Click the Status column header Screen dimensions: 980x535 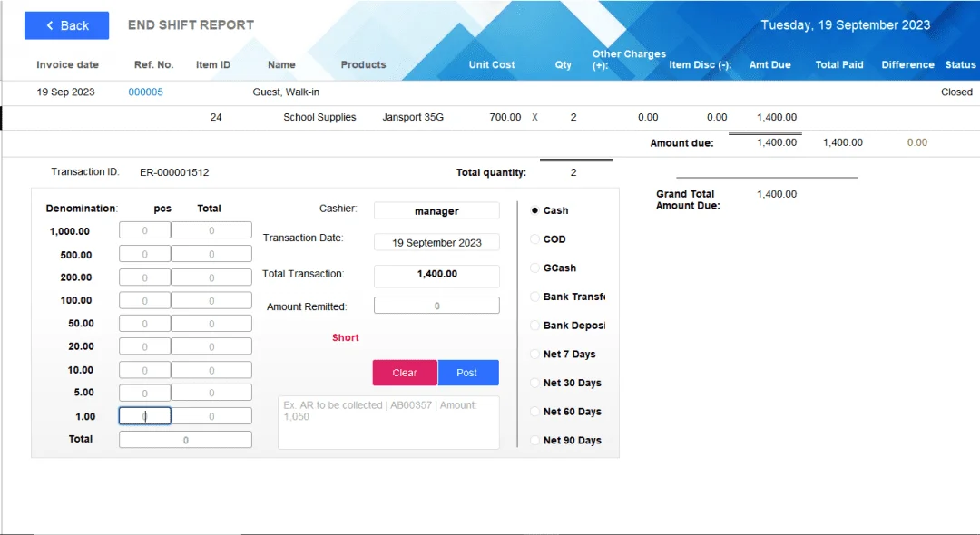pos(961,64)
